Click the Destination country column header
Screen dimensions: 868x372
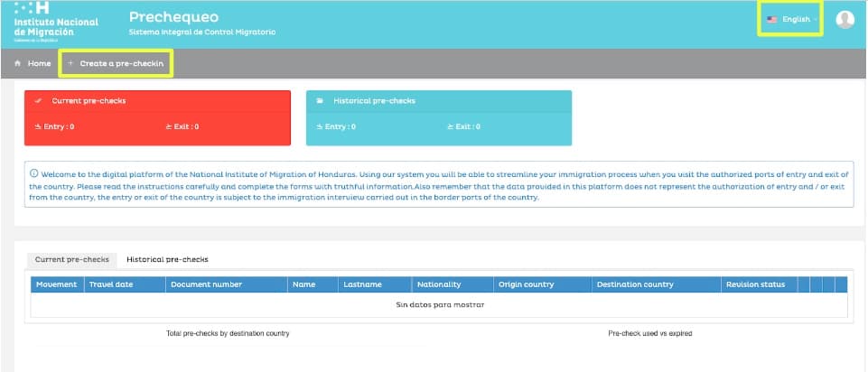[635, 284]
